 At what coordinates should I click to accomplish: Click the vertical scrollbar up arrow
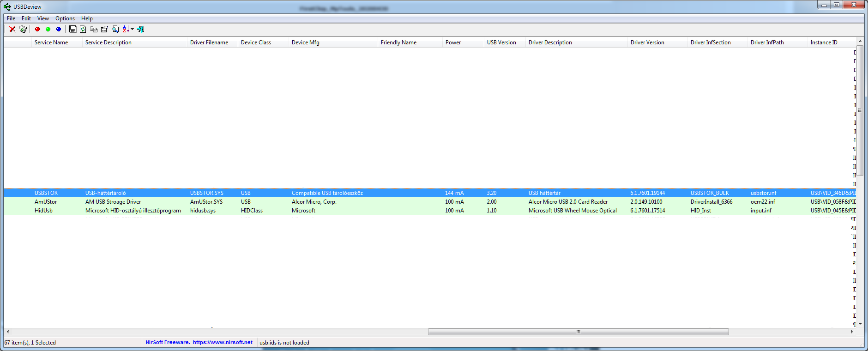[x=860, y=42]
